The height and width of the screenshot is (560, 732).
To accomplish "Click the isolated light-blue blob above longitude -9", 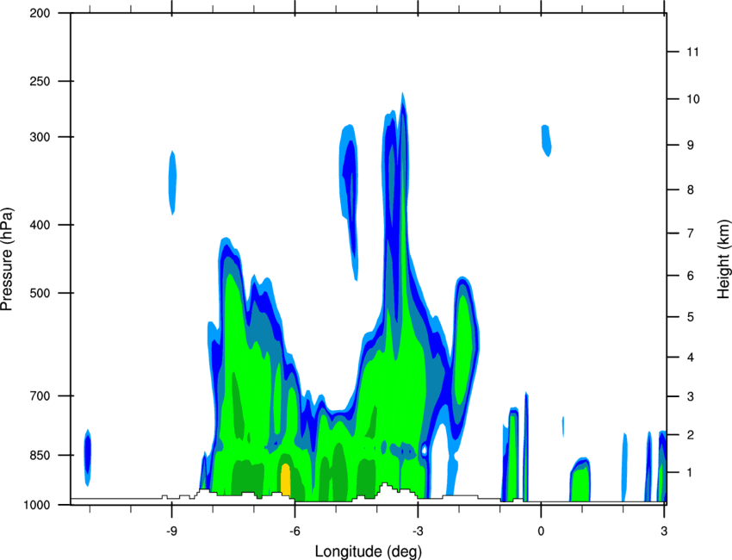I will tap(172, 183).
